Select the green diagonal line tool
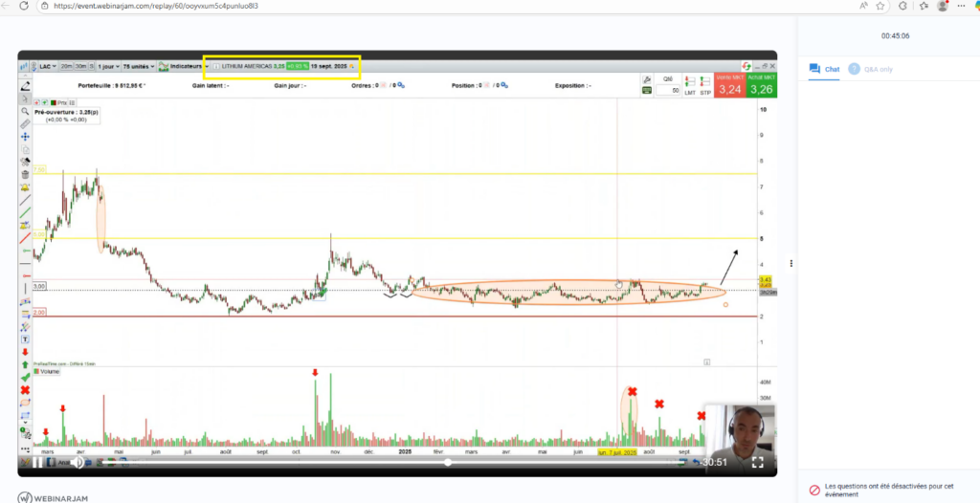 pos(25,213)
